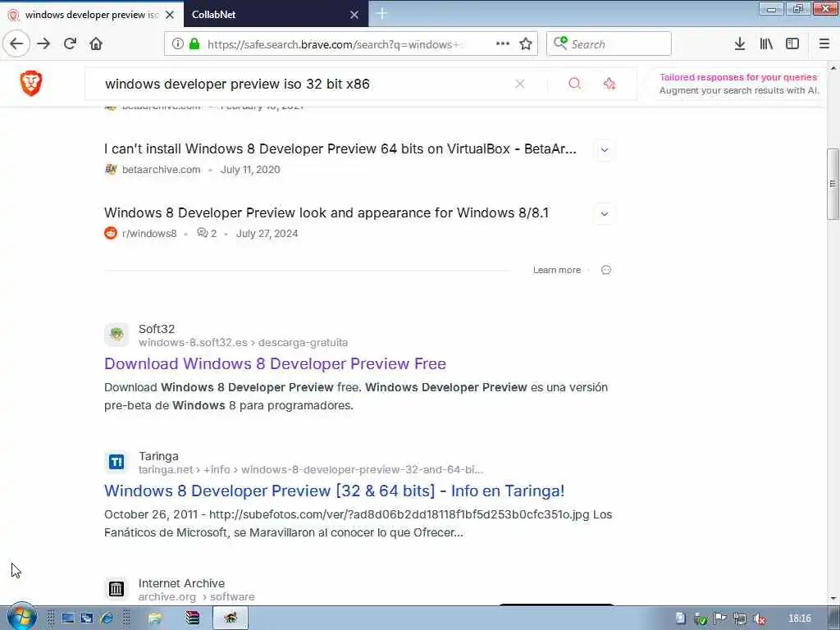Open a new tab with plus button

click(382, 14)
